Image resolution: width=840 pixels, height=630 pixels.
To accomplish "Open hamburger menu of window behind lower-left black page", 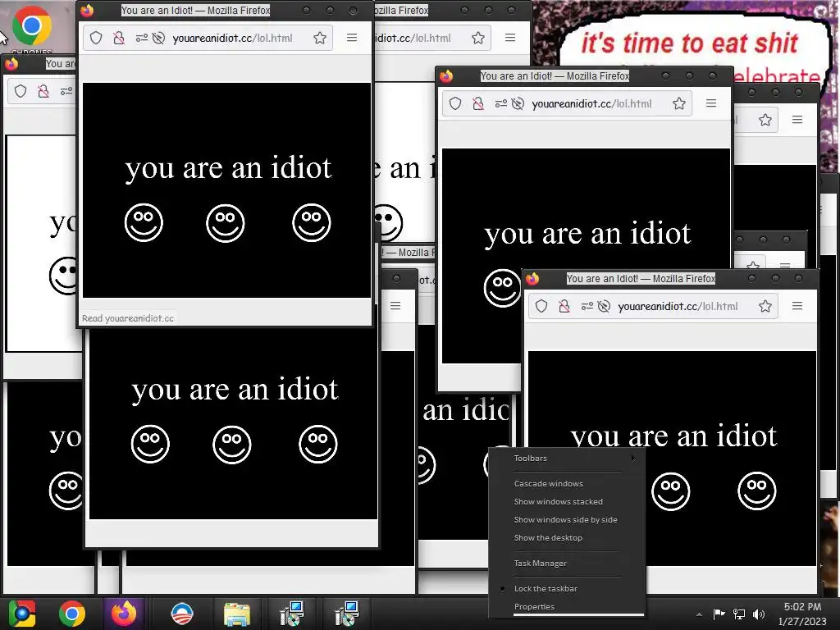I will 395,305.
